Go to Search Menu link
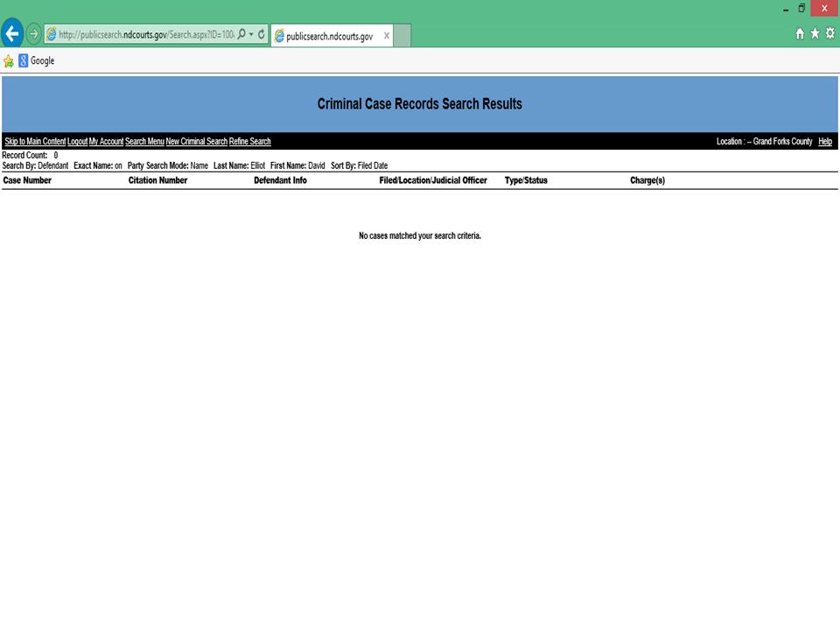Screen dimensions: 840x630 point(144,142)
